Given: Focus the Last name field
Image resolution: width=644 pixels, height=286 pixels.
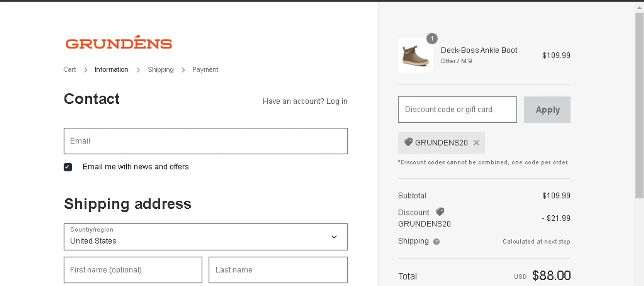Looking at the screenshot, I should [x=278, y=270].
